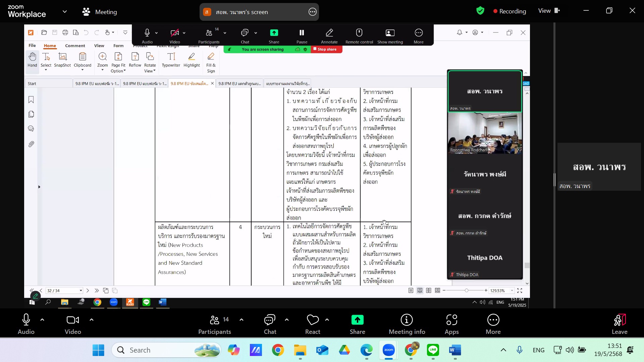Viewport: 644px width, 362px height.
Task: Open the Clipboard tool
Action: pyautogui.click(x=83, y=61)
